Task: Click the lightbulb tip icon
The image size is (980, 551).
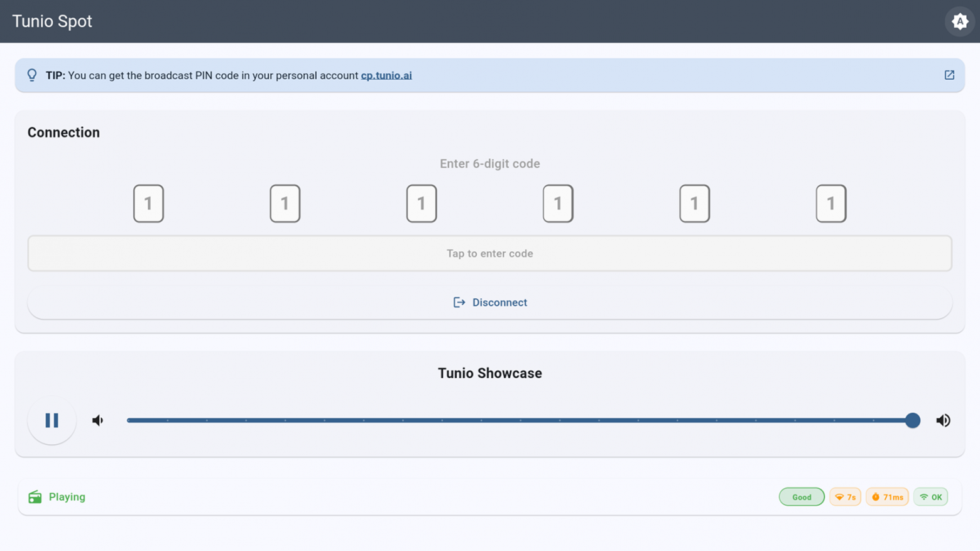Action: 32,75
